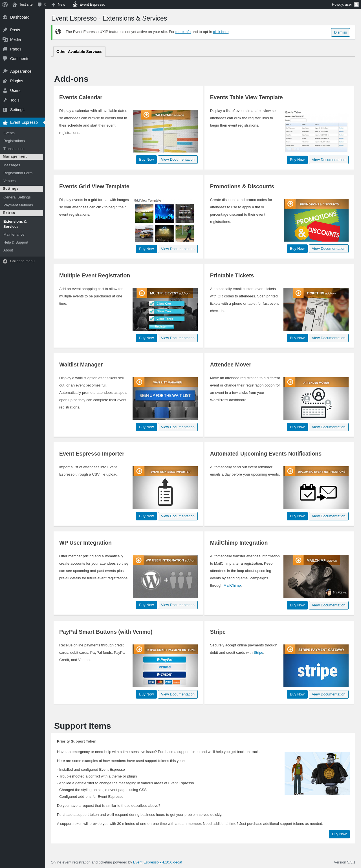Click the Dashboard gauge icon
The height and width of the screenshot is (868, 361).
coord(5,17)
